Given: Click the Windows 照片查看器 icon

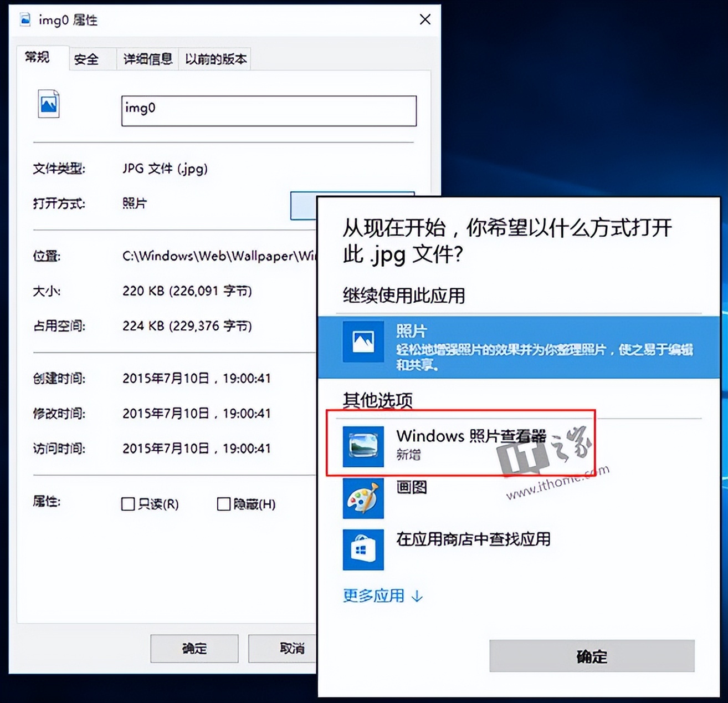Looking at the screenshot, I should point(363,446).
